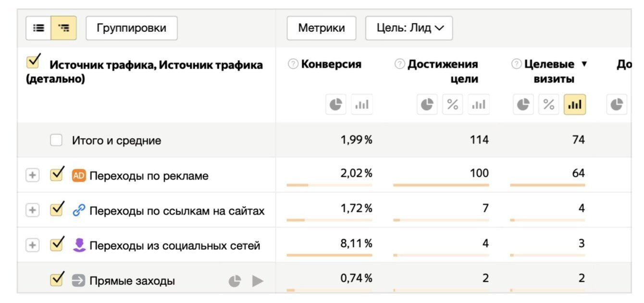The height and width of the screenshot is (303, 644).
Task: Expand the Переходы по рекламе row
Action: pos(32,175)
